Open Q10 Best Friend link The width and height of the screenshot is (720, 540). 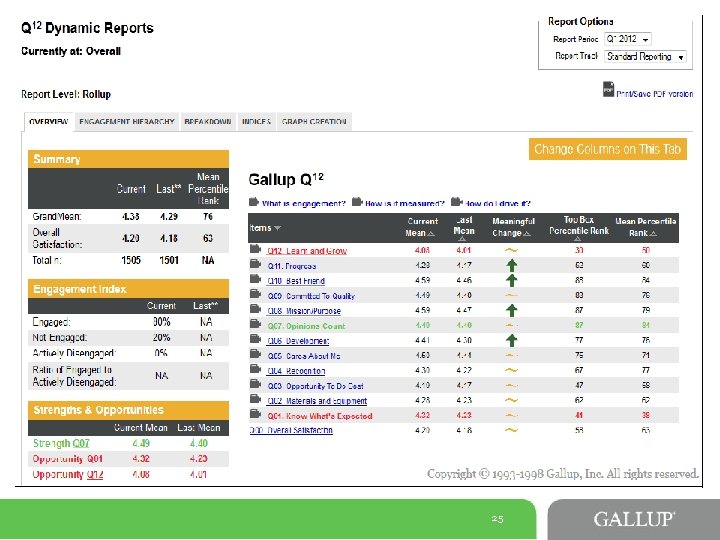pyautogui.click(x=296, y=281)
